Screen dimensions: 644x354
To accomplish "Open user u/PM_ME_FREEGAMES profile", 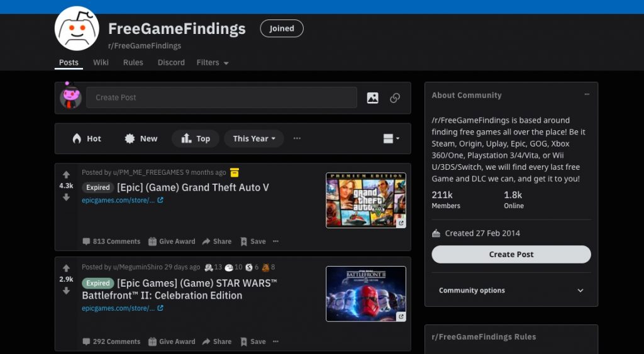I will pos(148,172).
